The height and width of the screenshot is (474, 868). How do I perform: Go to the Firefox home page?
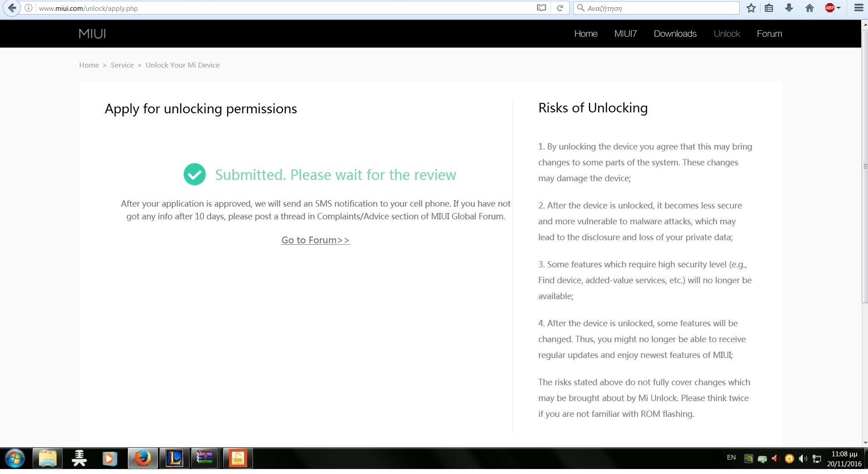point(809,8)
